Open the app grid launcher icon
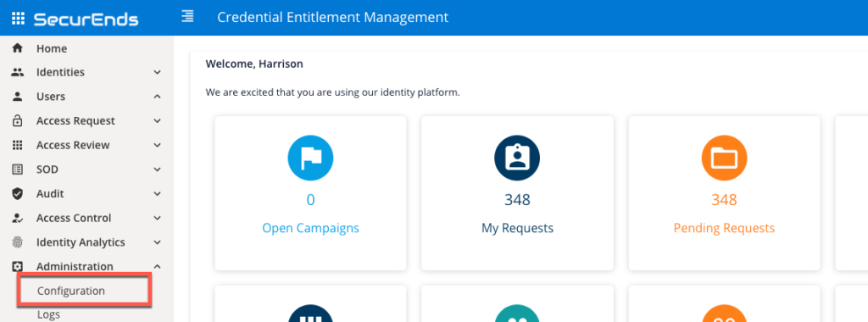868x322 pixels. [x=19, y=19]
